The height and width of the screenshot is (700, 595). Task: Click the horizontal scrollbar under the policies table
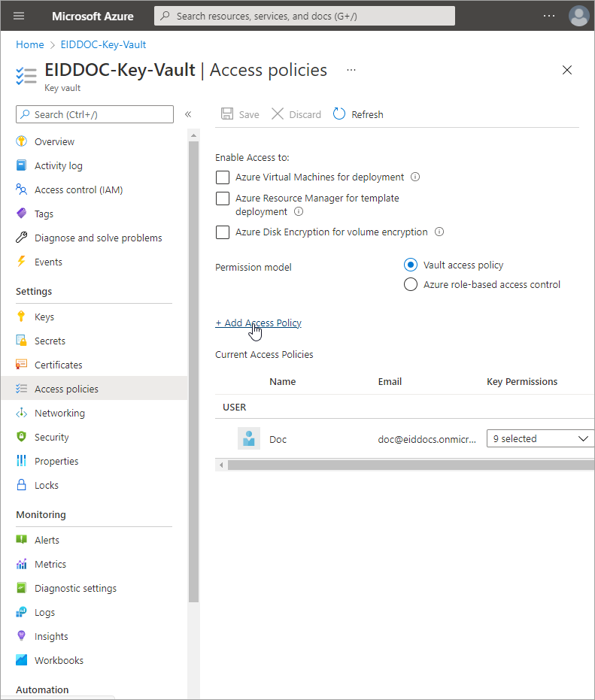click(406, 465)
